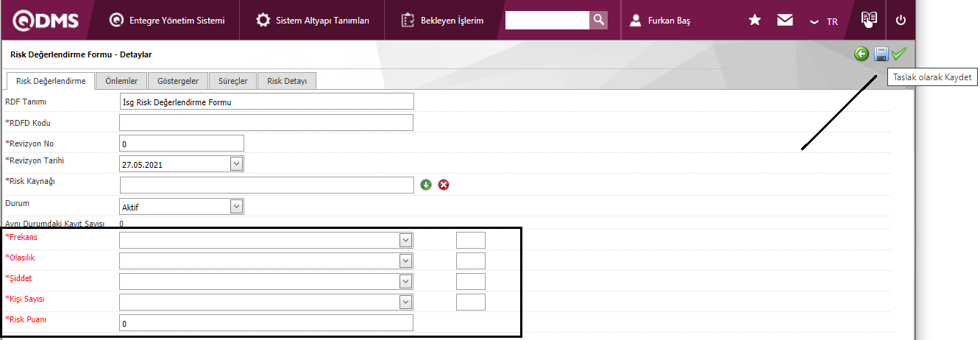Click the green checkmark confirm icon

[899, 54]
